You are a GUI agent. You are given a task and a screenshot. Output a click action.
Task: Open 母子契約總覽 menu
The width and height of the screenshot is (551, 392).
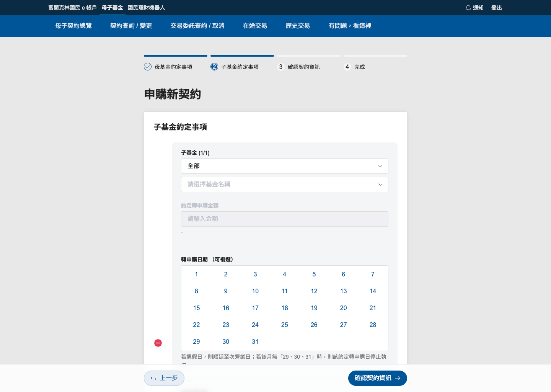point(73,26)
